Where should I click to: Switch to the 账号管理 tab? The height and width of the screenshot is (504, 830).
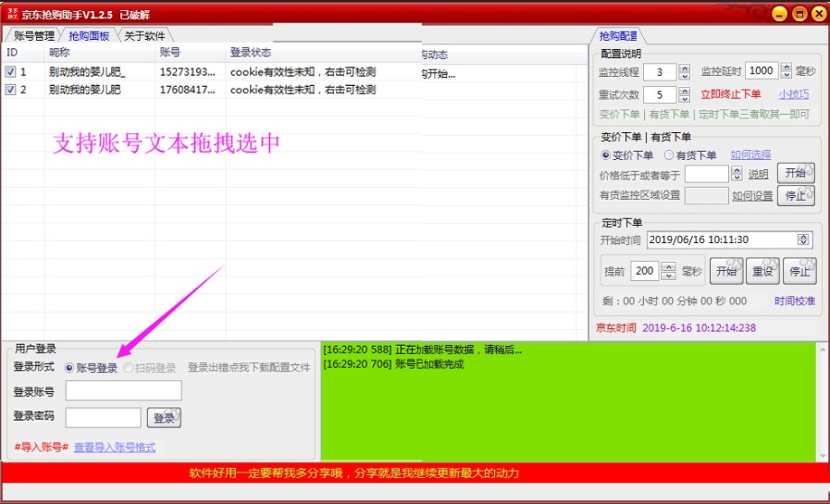(34, 36)
